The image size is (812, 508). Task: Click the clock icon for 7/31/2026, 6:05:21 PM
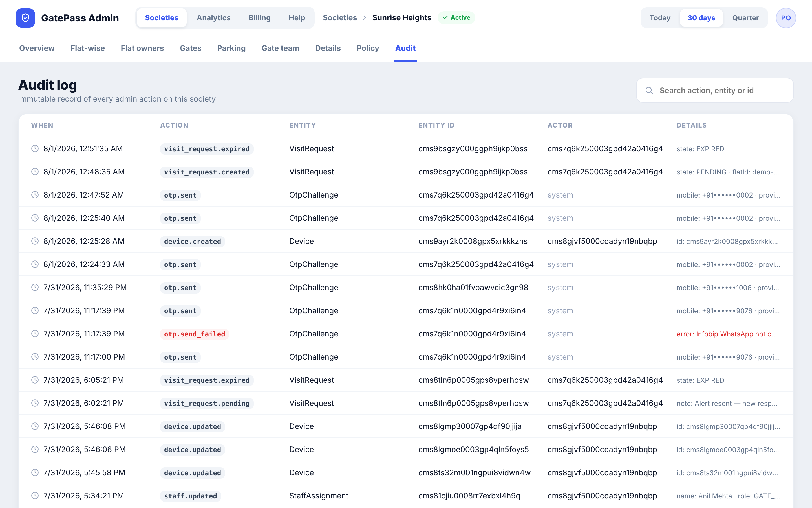35,380
